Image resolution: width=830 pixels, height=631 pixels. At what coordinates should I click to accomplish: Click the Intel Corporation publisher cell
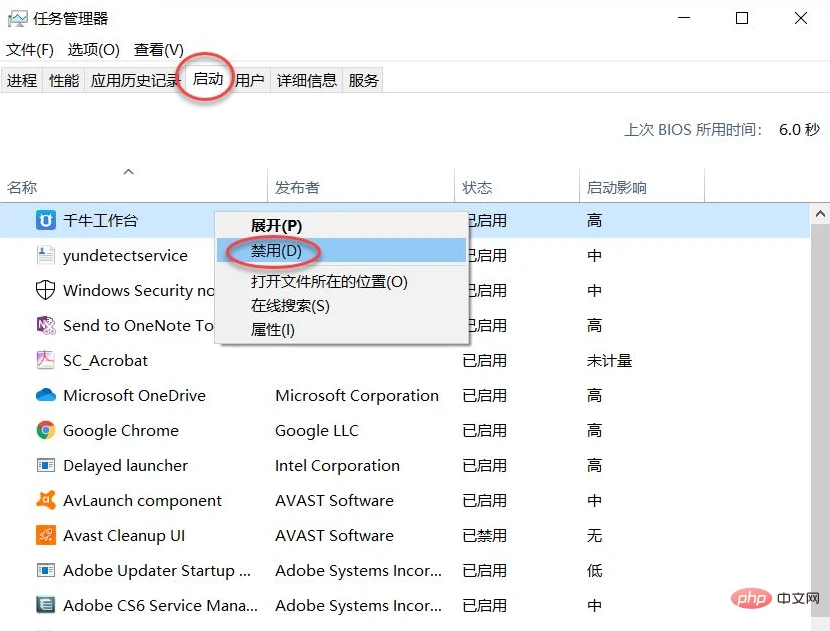point(337,465)
